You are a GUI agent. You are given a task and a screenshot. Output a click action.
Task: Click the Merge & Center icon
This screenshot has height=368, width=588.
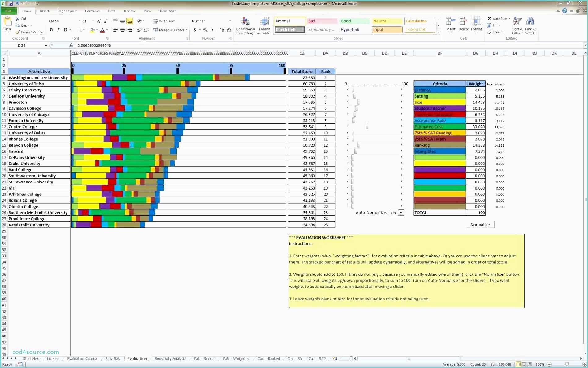pyautogui.click(x=169, y=30)
